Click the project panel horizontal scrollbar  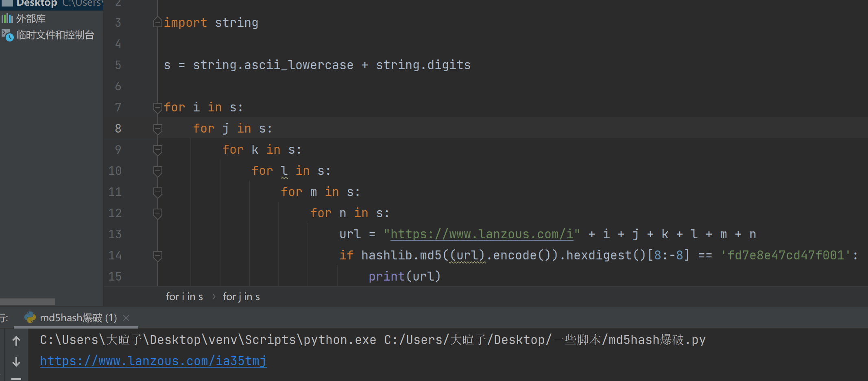[x=27, y=302]
